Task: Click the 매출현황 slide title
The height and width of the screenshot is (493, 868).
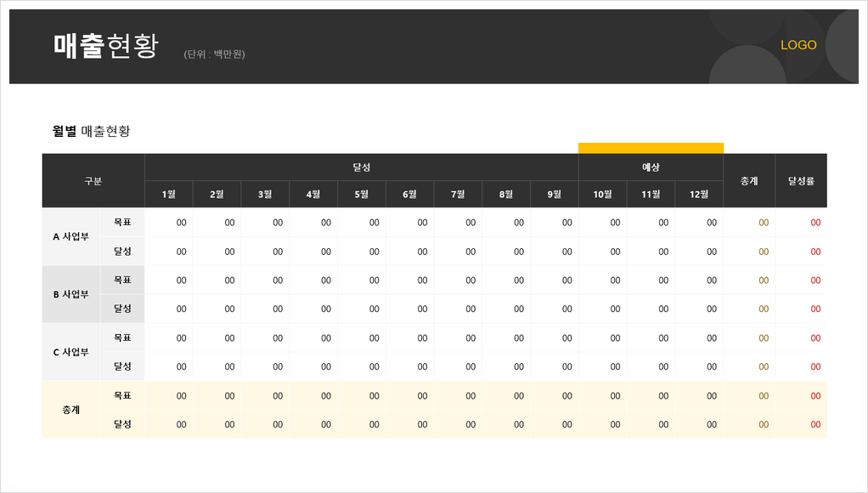Action: point(105,45)
